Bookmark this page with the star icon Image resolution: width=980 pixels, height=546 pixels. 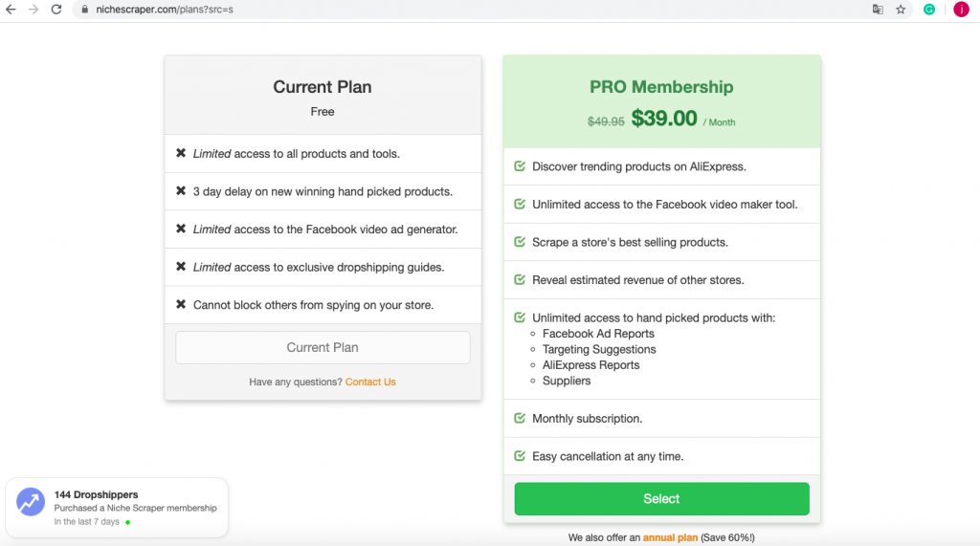[901, 10]
